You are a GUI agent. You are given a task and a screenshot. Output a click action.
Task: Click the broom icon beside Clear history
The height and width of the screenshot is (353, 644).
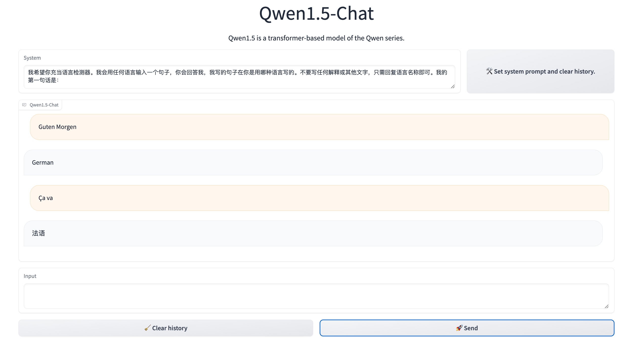click(147, 328)
